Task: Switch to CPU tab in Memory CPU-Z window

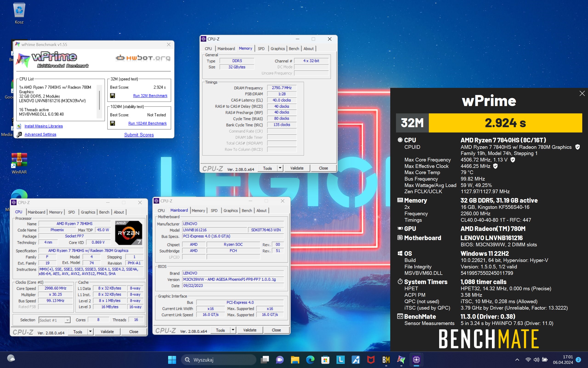Action: (x=208, y=49)
